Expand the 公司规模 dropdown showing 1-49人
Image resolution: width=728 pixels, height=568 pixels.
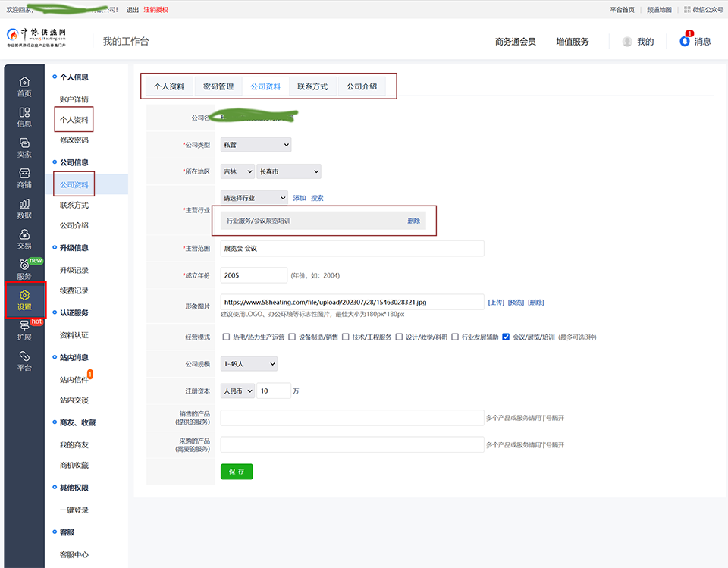(x=249, y=364)
